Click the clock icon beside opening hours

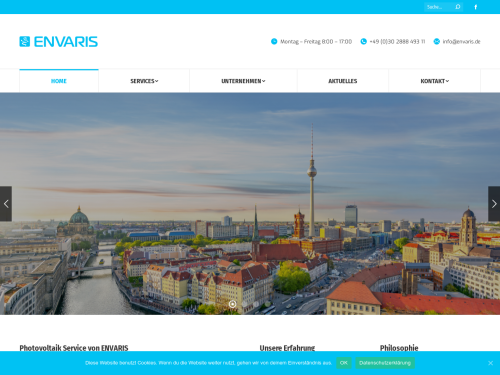[x=274, y=41]
